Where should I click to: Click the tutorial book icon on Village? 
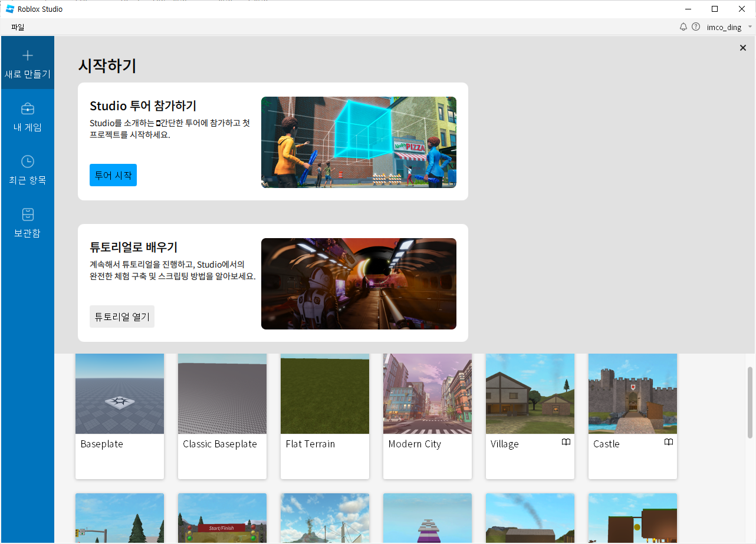(x=566, y=442)
